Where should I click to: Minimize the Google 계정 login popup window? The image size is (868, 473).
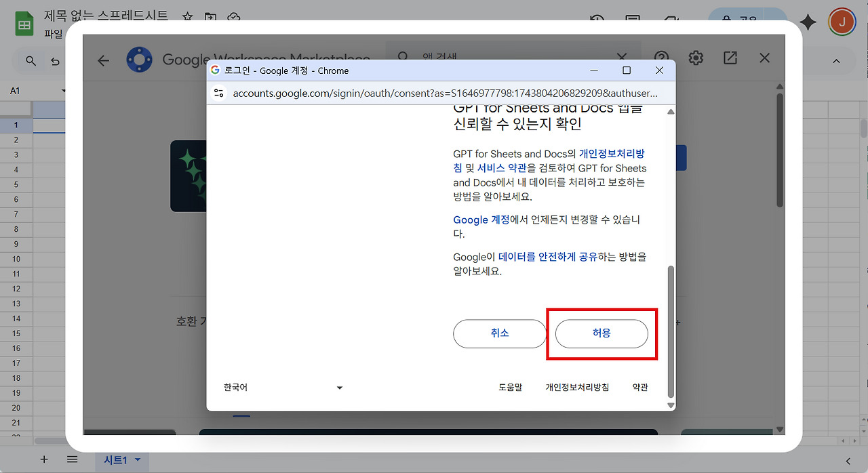[594, 70]
